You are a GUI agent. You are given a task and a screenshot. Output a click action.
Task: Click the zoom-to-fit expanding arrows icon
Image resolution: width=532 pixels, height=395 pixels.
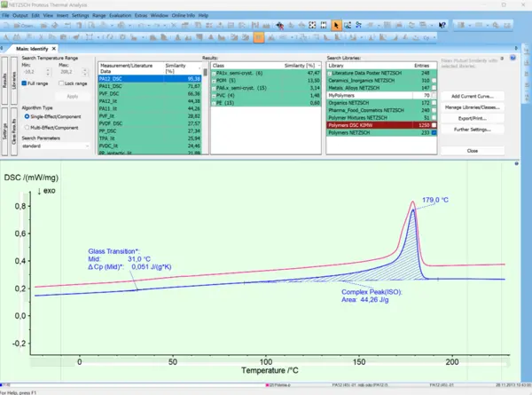pyautogui.click(x=312, y=26)
